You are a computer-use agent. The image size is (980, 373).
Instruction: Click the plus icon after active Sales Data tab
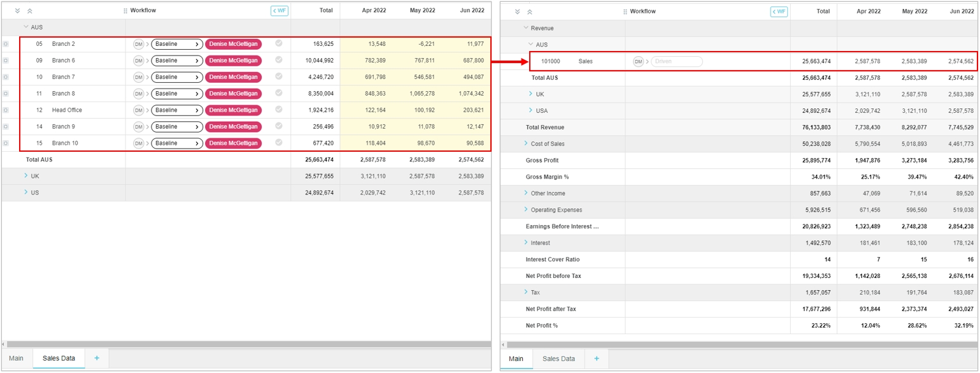(97, 358)
